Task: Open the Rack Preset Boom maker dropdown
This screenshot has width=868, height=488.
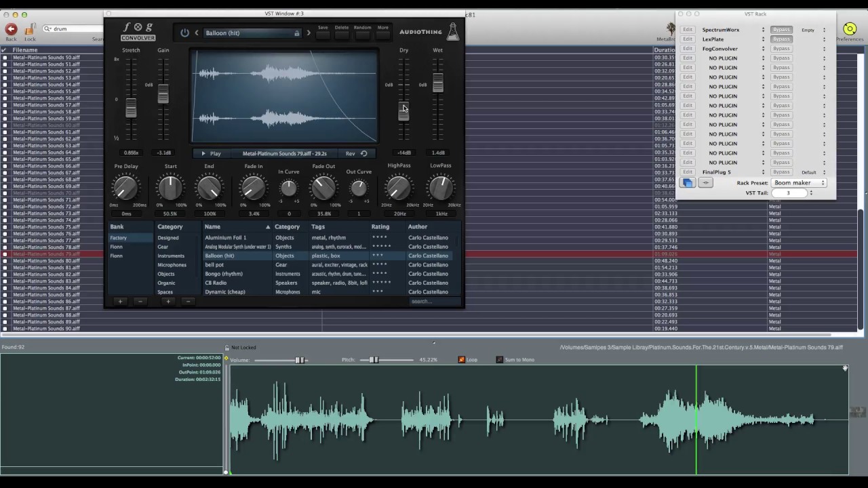Action: point(799,183)
